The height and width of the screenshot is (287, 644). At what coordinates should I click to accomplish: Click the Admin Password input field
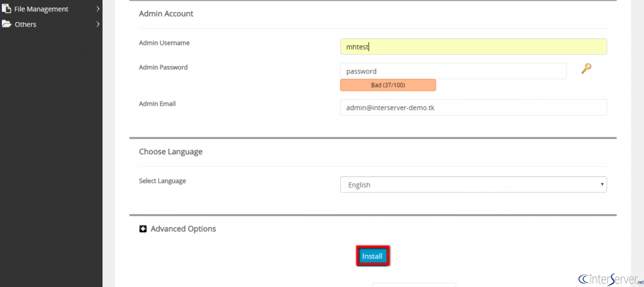tap(453, 71)
